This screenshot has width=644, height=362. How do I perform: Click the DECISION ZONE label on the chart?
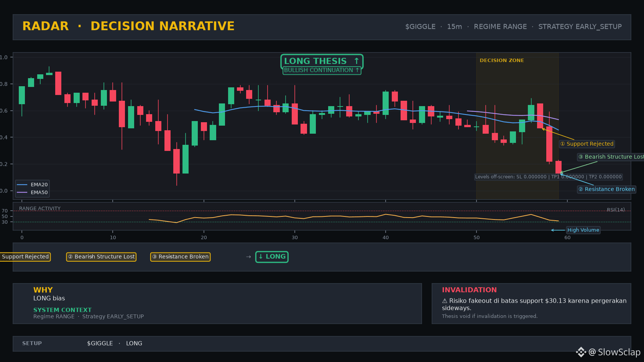point(502,61)
